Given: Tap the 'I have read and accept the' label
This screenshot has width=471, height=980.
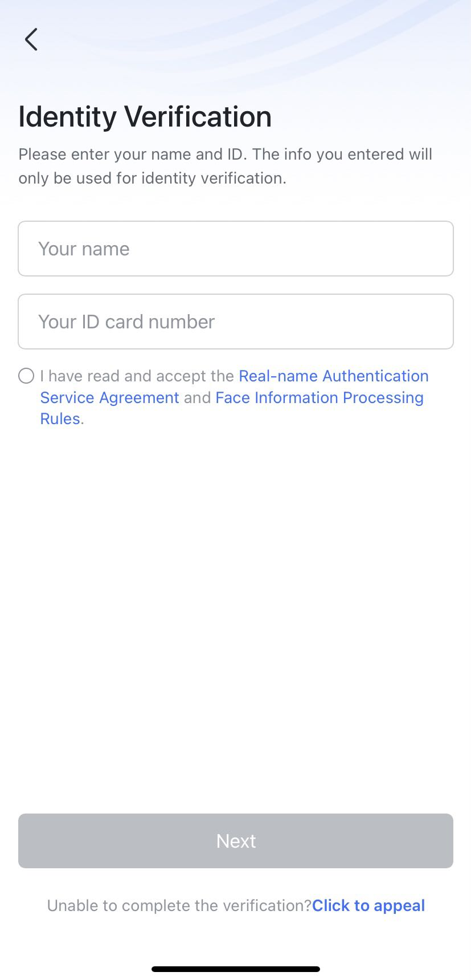Looking at the screenshot, I should tap(137, 376).
